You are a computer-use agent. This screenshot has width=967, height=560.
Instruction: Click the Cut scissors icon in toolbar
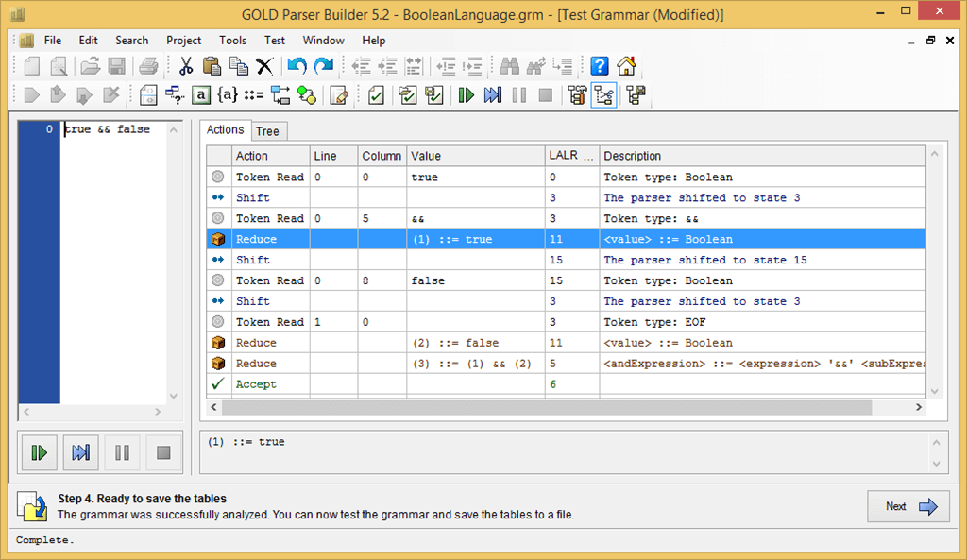click(x=186, y=66)
